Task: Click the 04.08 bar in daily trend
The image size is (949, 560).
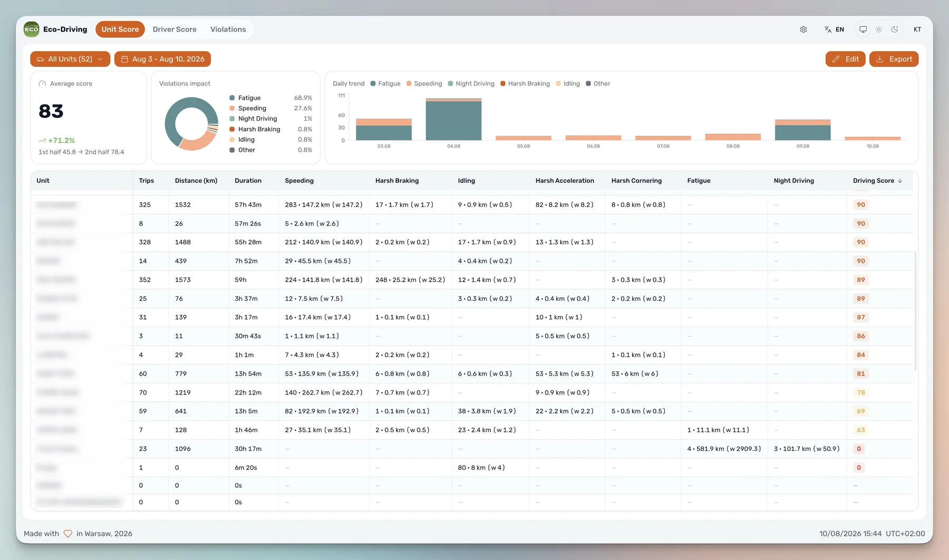Action: coord(453,121)
